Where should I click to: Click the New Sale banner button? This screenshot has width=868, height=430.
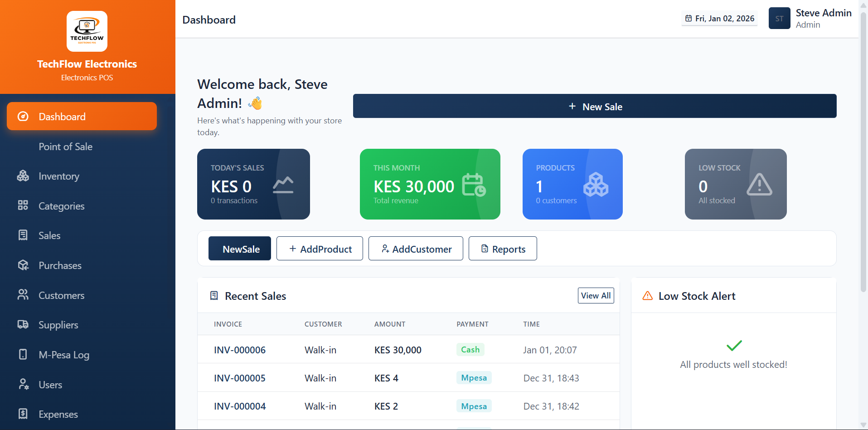pos(594,106)
